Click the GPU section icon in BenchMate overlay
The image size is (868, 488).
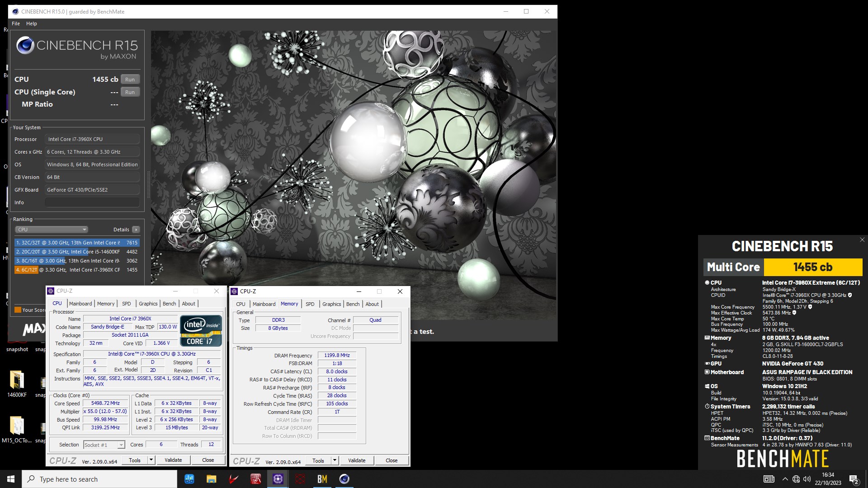click(x=707, y=363)
